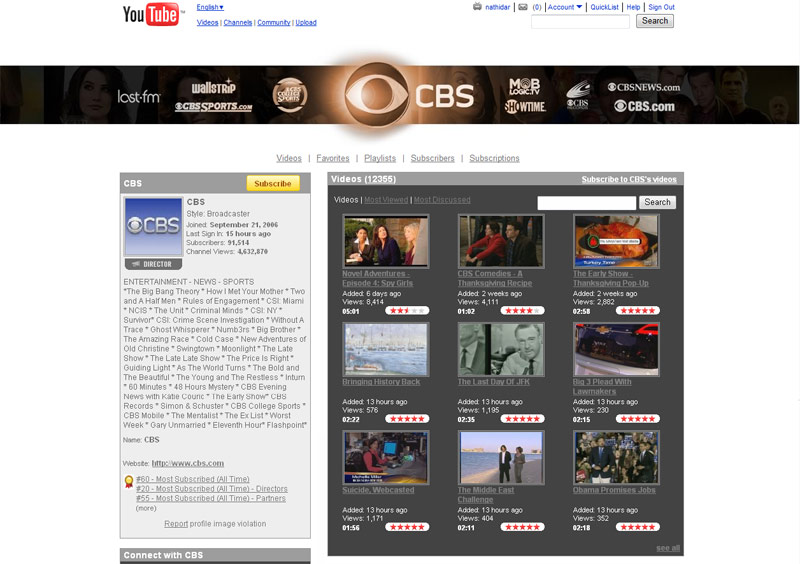Switch to the channel Subscribers tab
800x564 pixels.
433,158
